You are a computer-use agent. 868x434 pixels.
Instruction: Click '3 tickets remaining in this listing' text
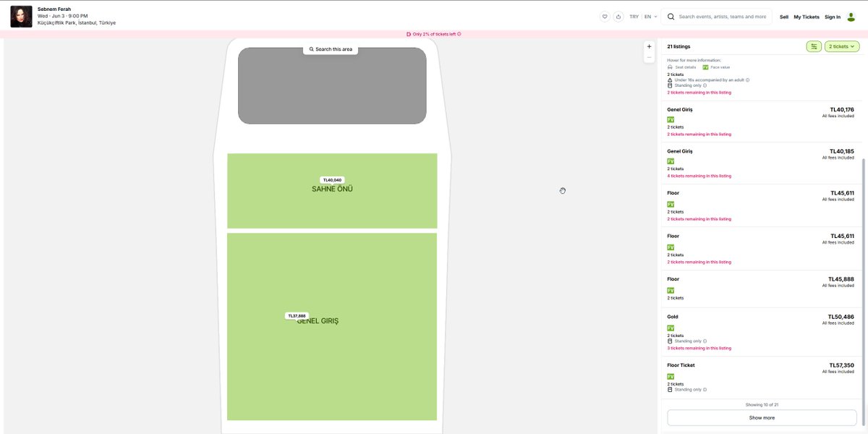[699, 348]
